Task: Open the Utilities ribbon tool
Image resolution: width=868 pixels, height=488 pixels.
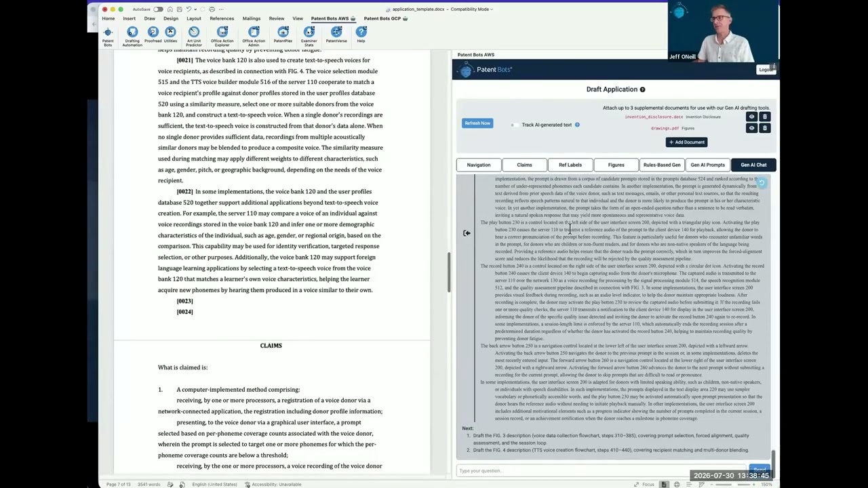Action: pyautogui.click(x=170, y=36)
